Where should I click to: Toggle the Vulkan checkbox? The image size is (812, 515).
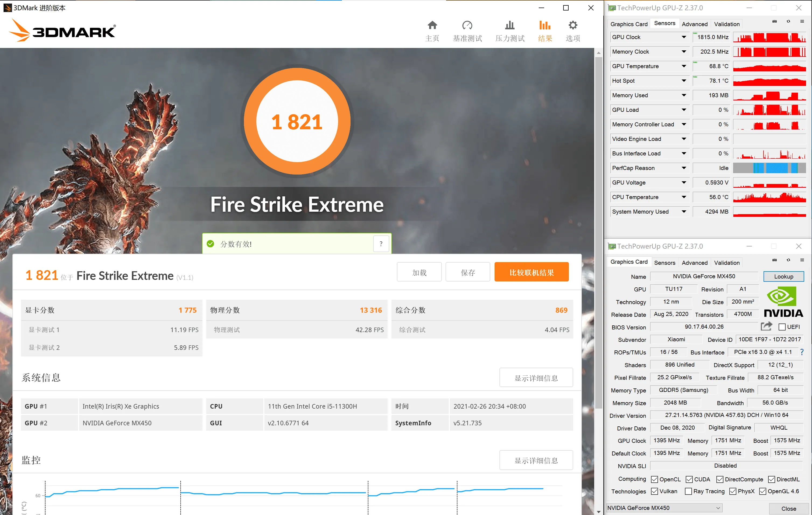[654, 491]
